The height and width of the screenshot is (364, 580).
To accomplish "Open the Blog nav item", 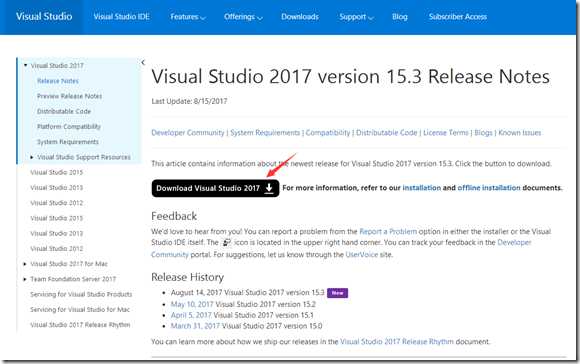I will 399,17.
